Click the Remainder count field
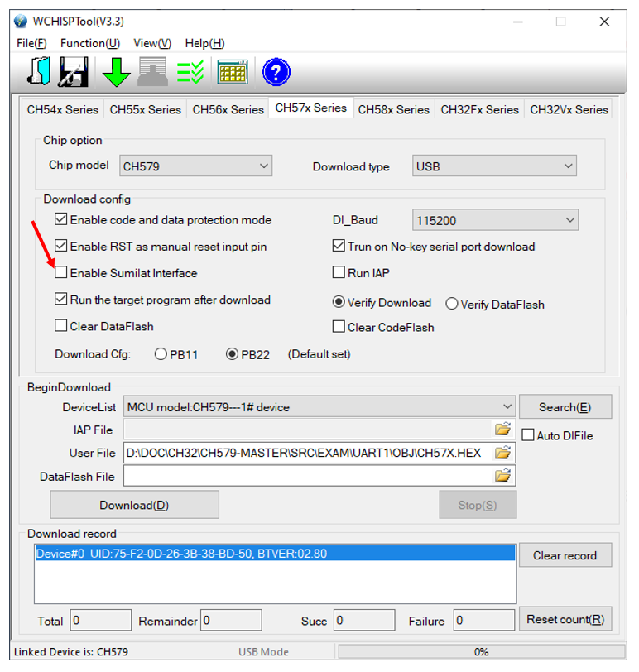This screenshot has height=672, width=639. click(231, 620)
